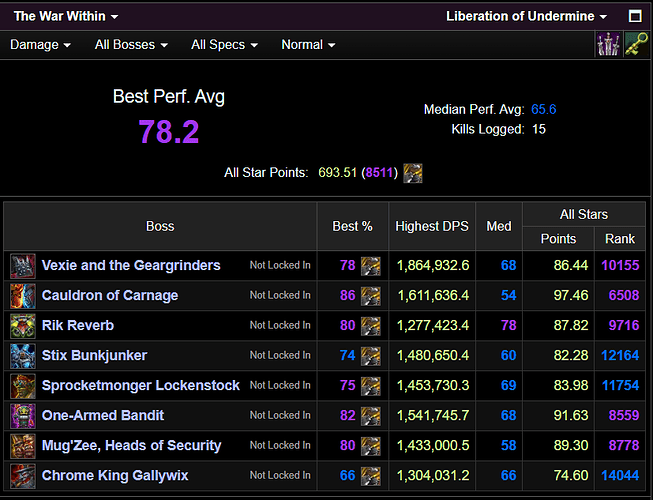Open the All Specs filter menu
653x500 pixels.
pos(224,45)
